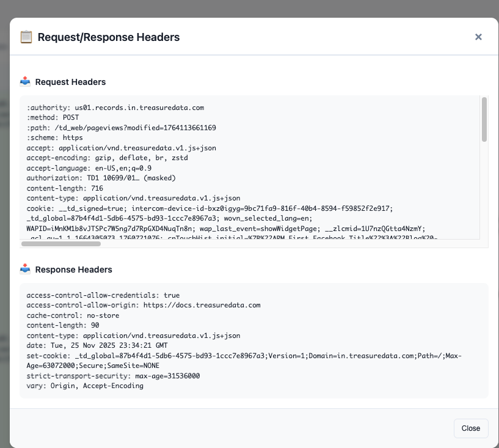Click the :scheme: https line

click(x=55, y=138)
